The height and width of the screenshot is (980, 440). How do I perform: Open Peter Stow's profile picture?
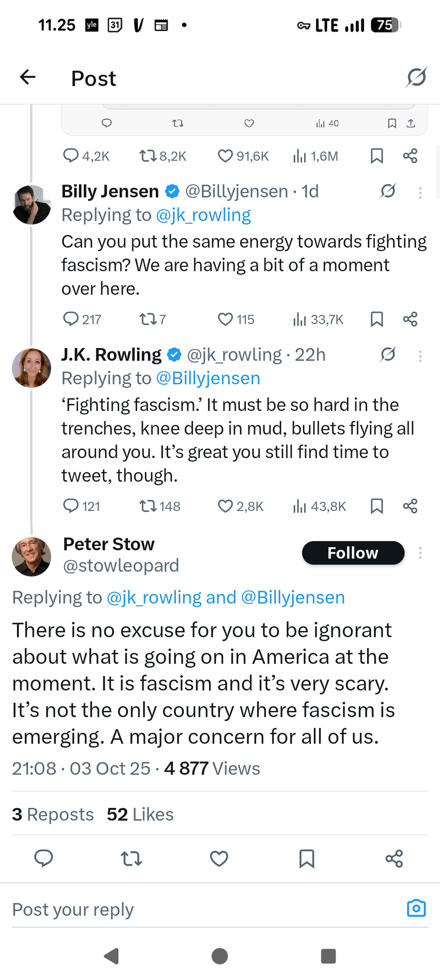coord(32,556)
